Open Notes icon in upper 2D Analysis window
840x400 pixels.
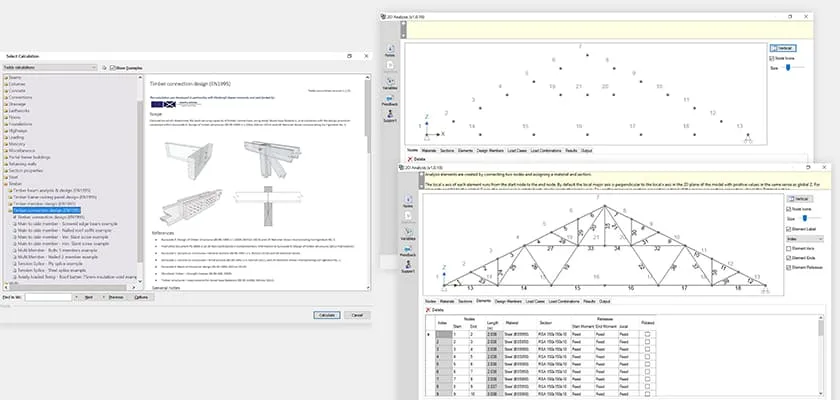[390, 50]
